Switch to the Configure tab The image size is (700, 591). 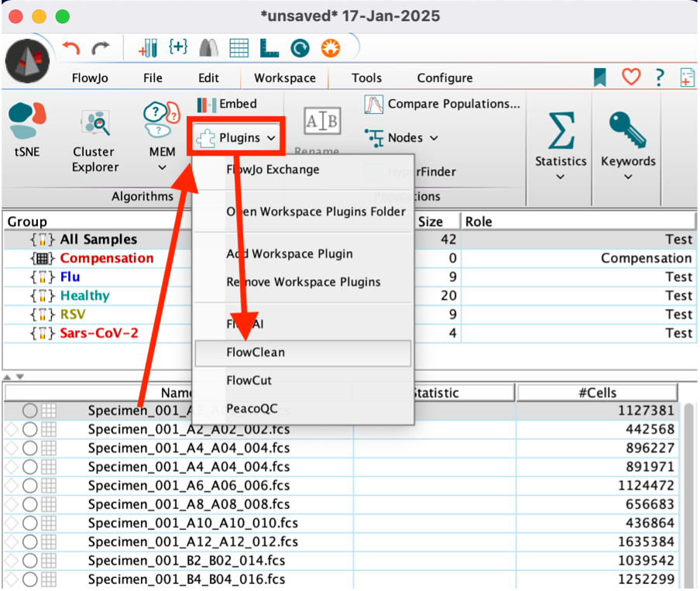tap(444, 78)
